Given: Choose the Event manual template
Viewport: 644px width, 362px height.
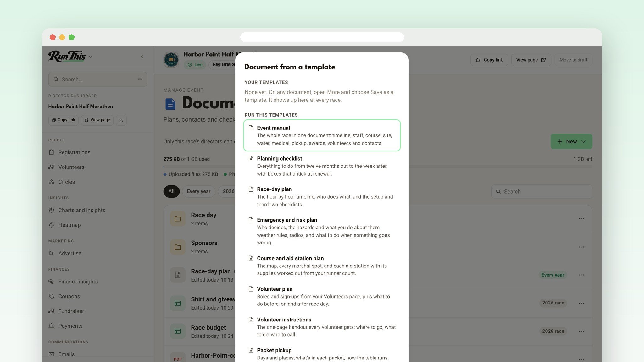Looking at the screenshot, I should tap(322, 135).
